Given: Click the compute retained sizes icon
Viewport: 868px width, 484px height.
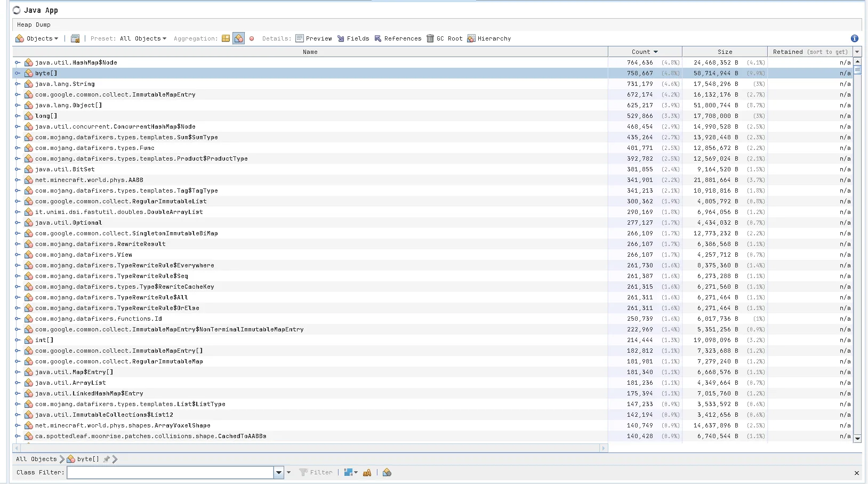Looking at the screenshot, I should click(x=75, y=38).
